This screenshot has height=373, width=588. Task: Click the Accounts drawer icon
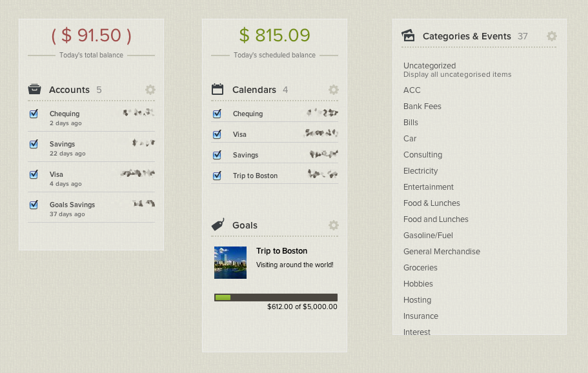(34, 90)
